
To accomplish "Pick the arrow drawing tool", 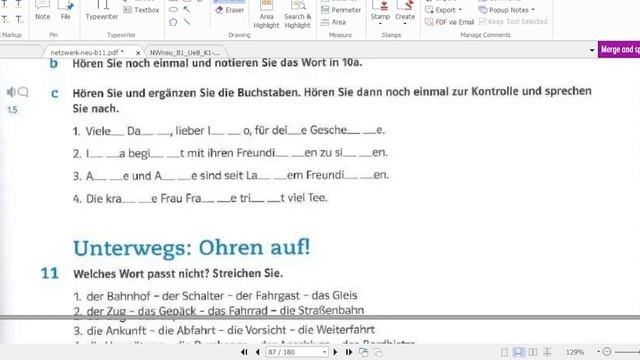I will 187,9.
